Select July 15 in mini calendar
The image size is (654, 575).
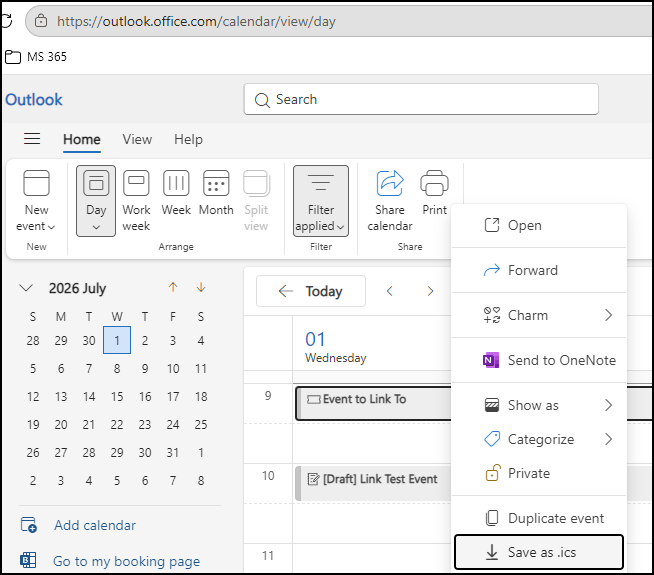[117, 397]
